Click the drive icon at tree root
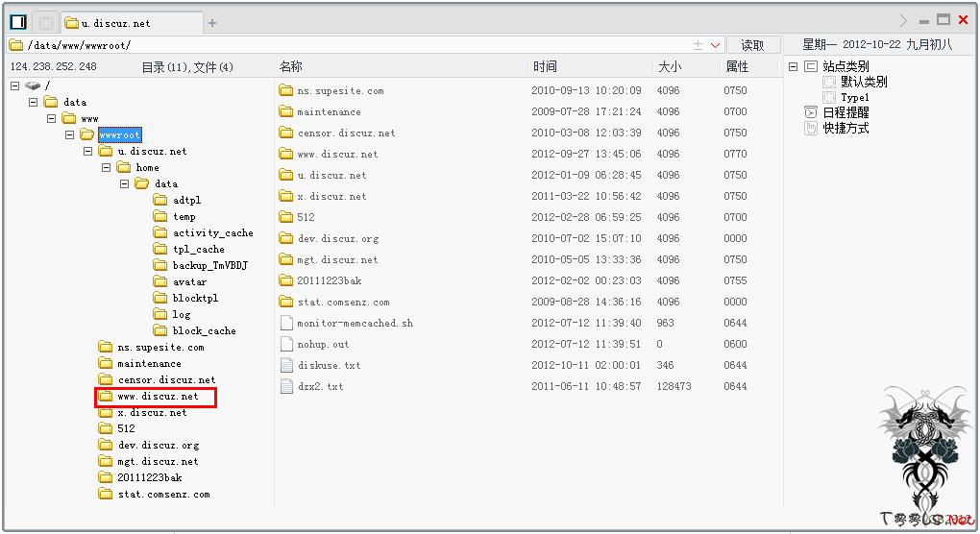Viewport: 980px width, 534px height. [33, 85]
